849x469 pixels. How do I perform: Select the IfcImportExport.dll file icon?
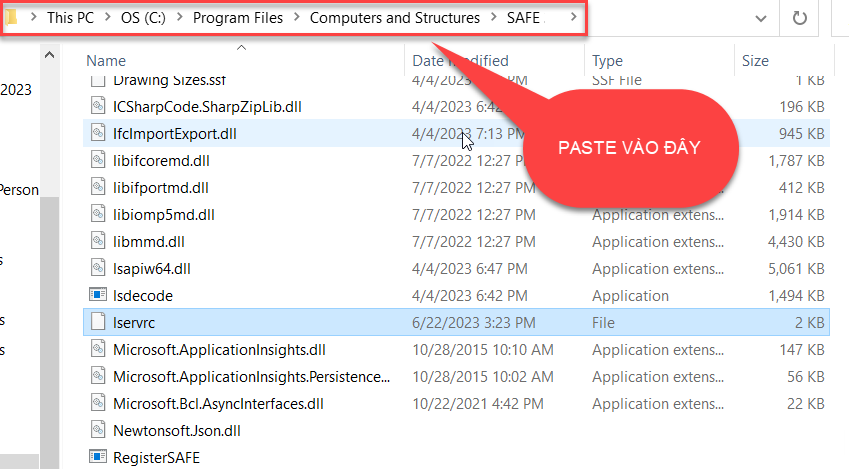click(x=97, y=133)
